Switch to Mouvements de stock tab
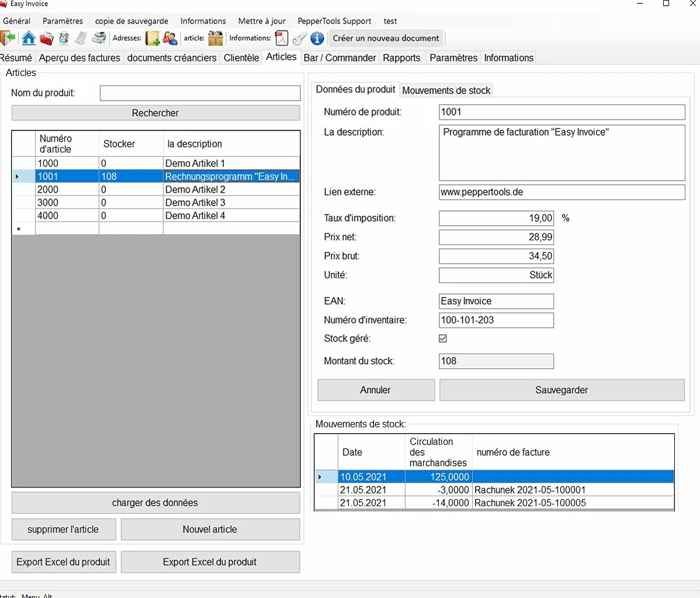 (x=446, y=91)
